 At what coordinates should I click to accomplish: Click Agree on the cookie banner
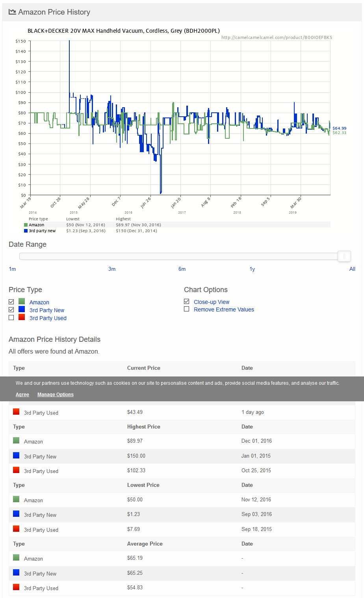coord(22,395)
